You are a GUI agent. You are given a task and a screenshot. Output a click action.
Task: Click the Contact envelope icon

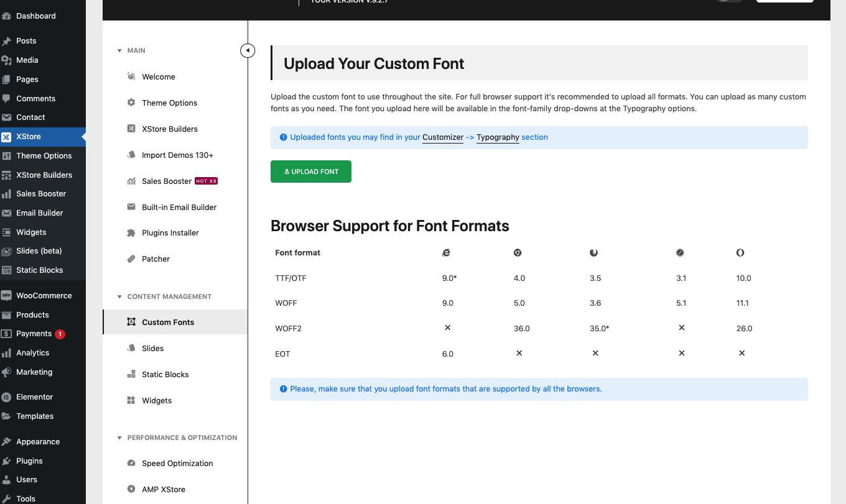[x=6, y=117]
